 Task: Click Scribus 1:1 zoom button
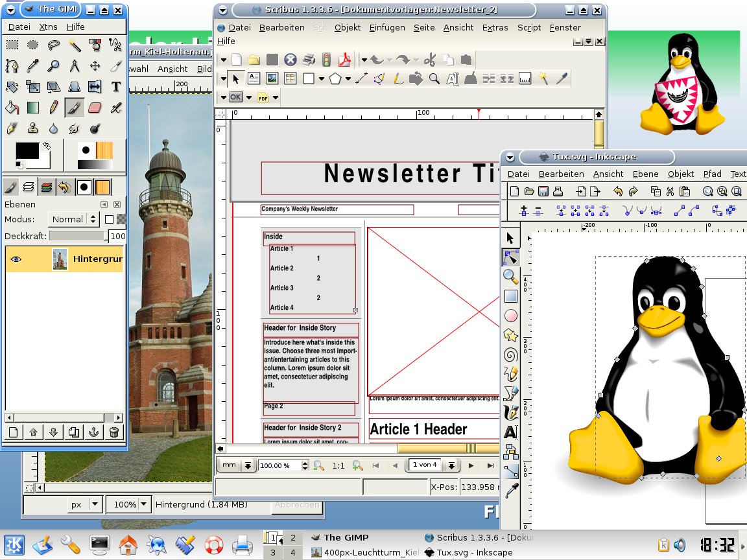338,466
